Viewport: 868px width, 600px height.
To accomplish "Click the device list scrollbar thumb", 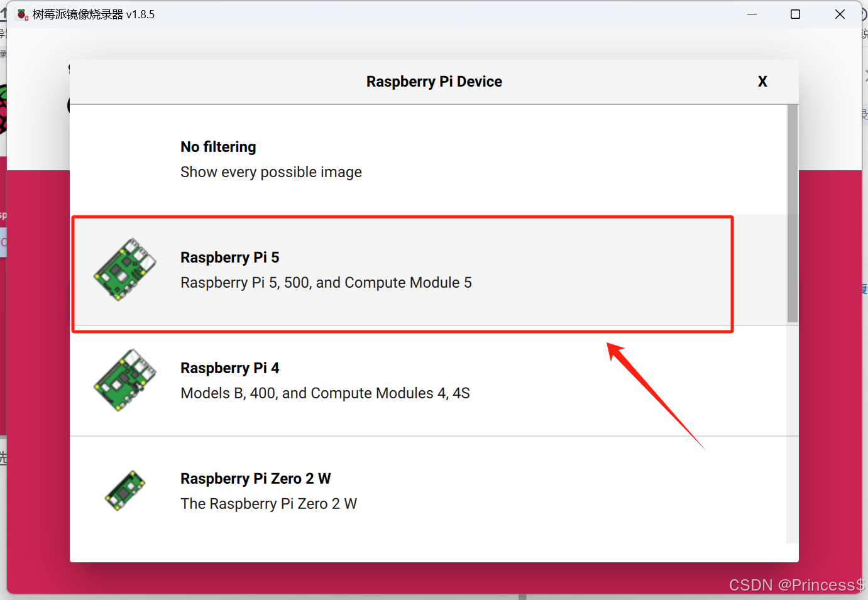I will tap(792, 214).
